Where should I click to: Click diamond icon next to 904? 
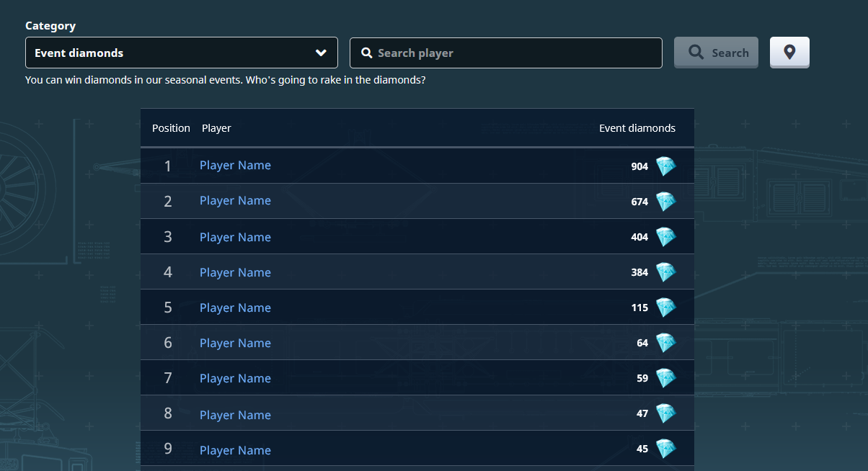click(665, 166)
